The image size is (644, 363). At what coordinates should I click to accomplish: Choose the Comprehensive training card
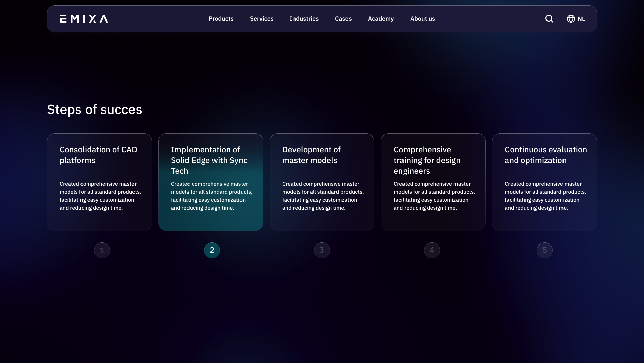(433, 182)
